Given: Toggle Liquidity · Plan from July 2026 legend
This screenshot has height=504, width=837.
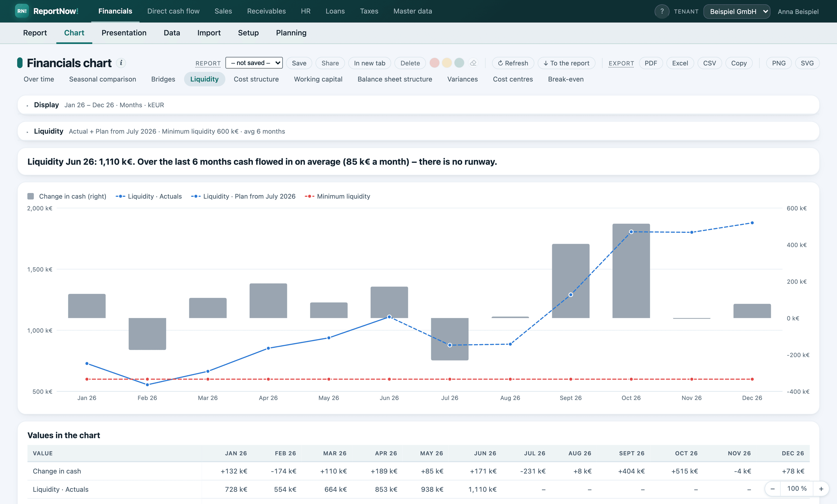Looking at the screenshot, I should (243, 196).
